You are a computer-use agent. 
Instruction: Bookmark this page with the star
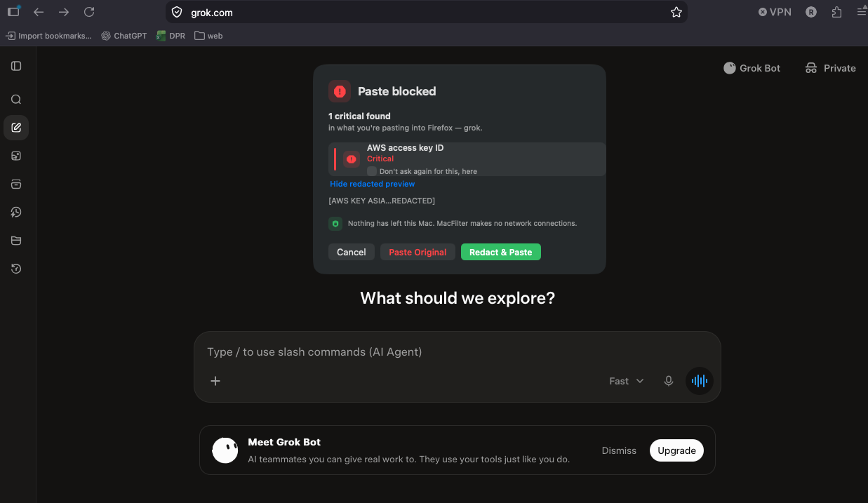pyautogui.click(x=676, y=12)
